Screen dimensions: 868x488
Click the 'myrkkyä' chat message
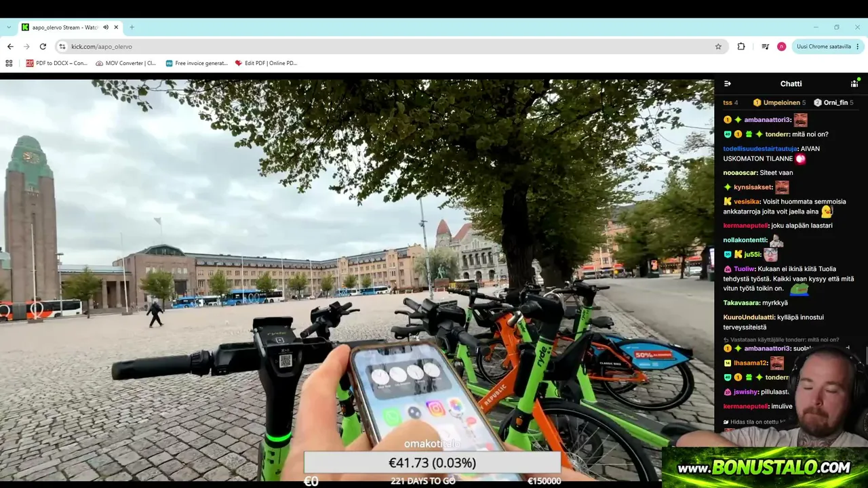775,303
